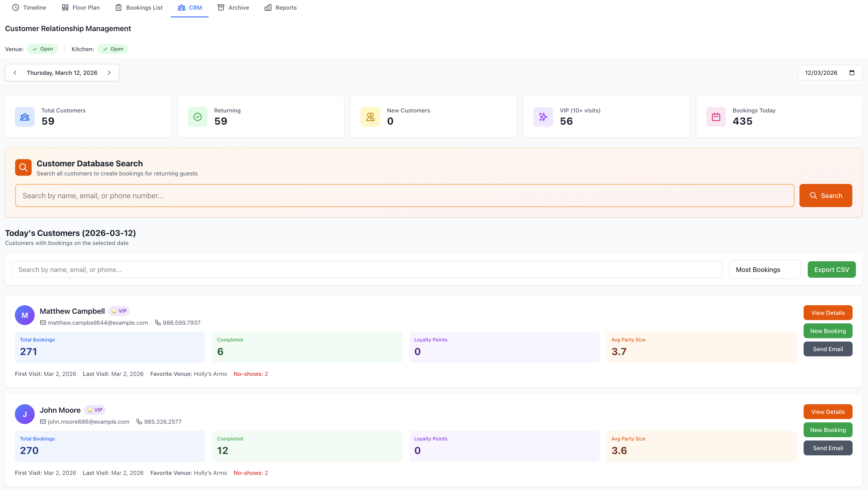Toggle the Venue Open status badge
Image resolution: width=868 pixels, height=490 pixels.
(42, 48)
